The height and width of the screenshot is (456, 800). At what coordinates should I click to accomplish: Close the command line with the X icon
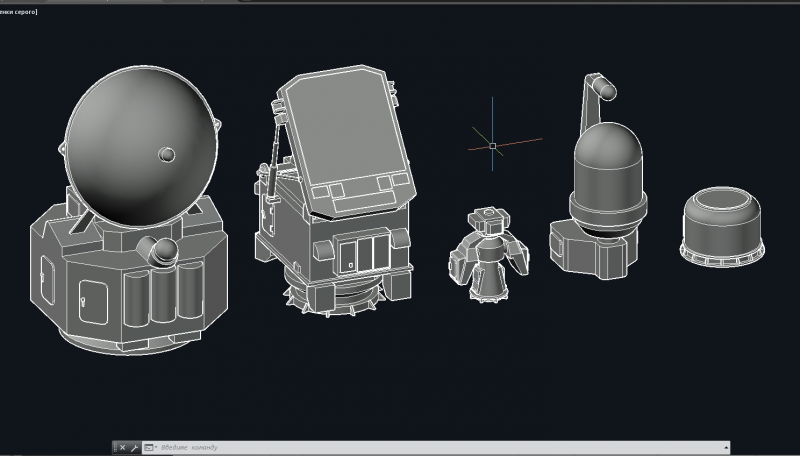click(x=123, y=448)
